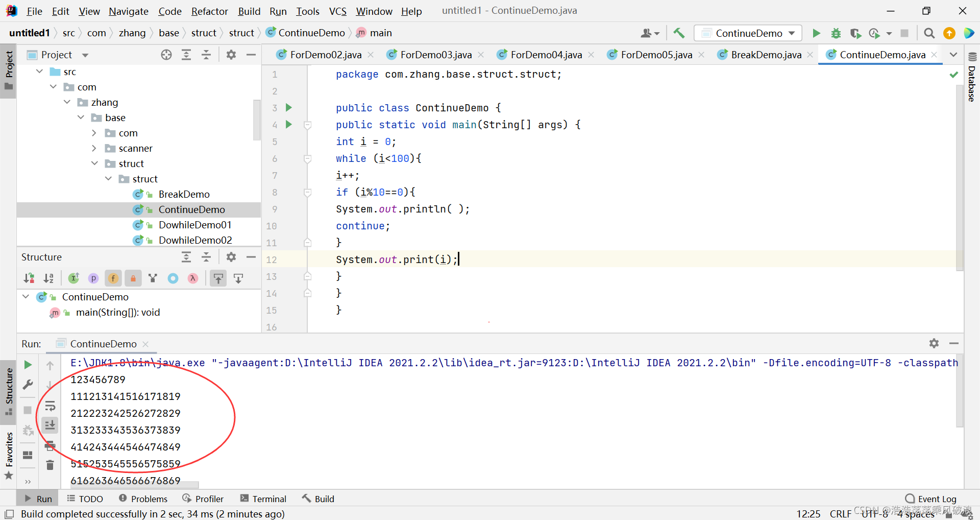Toggle show non-public members lock filter

pyautogui.click(x=133, y=278)
